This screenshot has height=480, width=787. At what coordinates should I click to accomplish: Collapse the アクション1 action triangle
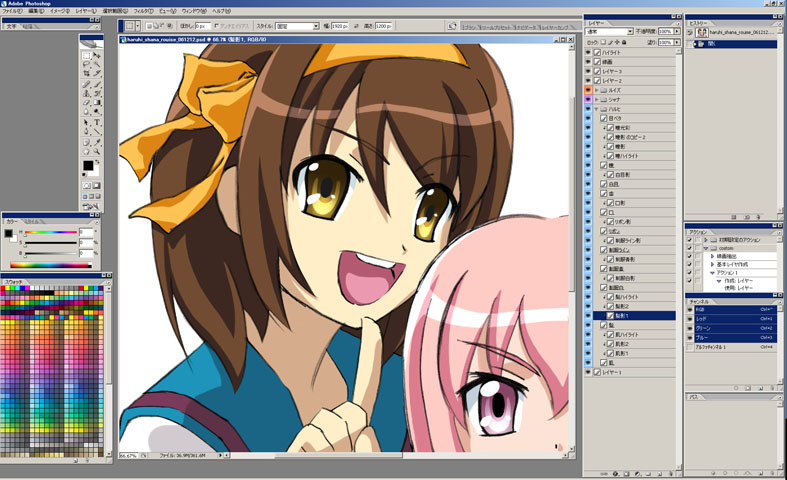[x=712, y=272]
